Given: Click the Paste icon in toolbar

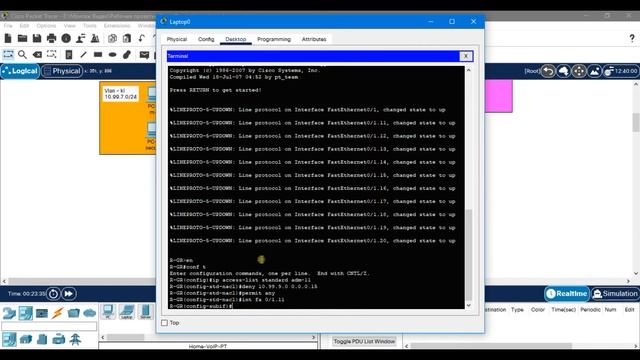Looking at the screenshot, I should pyautogui.click(x=127, y=38).
